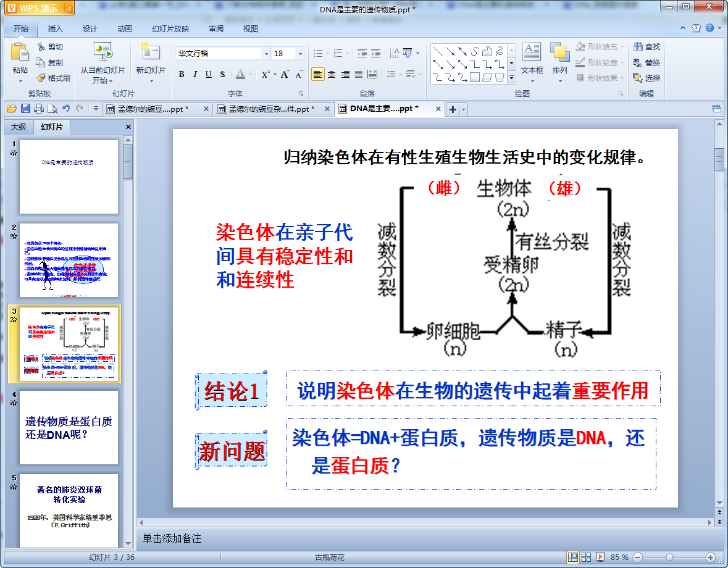Open font name dropdown 华文行楷
This screenshot has width=728, height=568.
click(x=266, y=54)
